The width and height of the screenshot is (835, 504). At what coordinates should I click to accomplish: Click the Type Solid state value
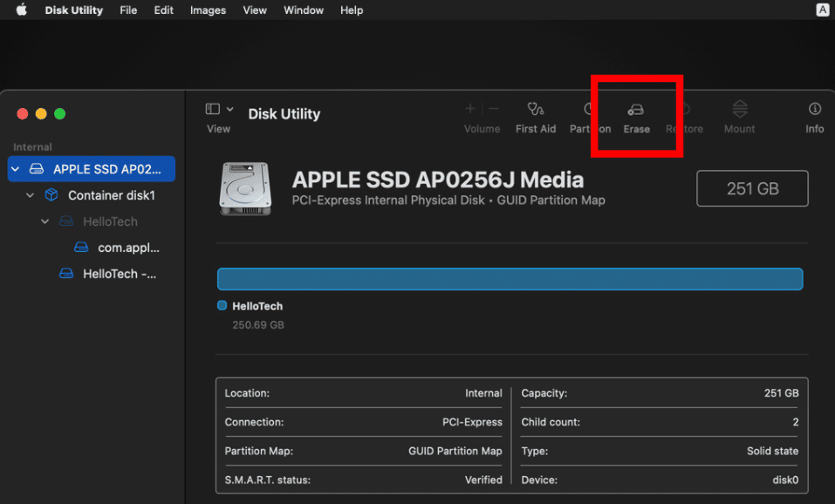click(773, 451)
